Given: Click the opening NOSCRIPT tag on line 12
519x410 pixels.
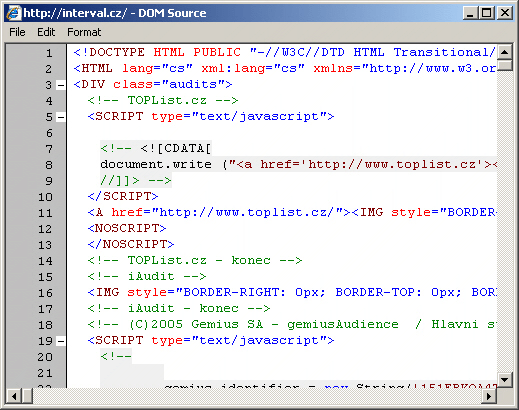Looking at the screenshot, I should tap(127, 228).
